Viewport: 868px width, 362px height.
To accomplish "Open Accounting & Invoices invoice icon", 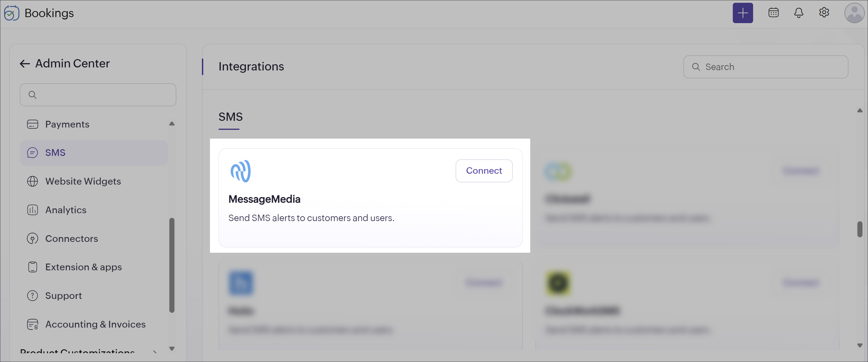I will (x=32, y=324).
